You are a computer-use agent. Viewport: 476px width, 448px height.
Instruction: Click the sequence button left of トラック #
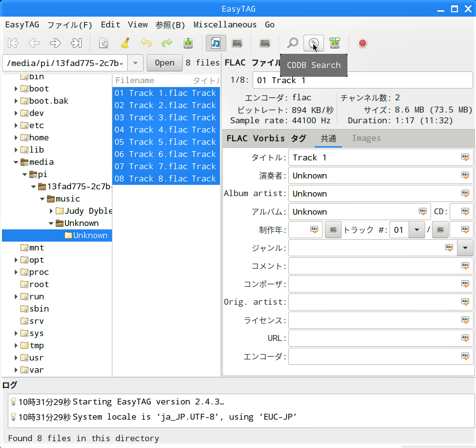click(x=333, y=229)
